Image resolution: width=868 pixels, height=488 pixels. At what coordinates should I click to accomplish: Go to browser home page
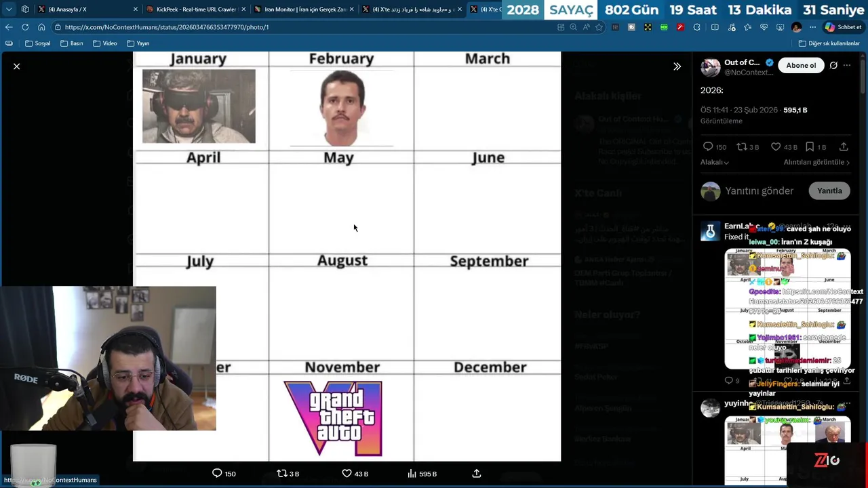tap(41, 27)
